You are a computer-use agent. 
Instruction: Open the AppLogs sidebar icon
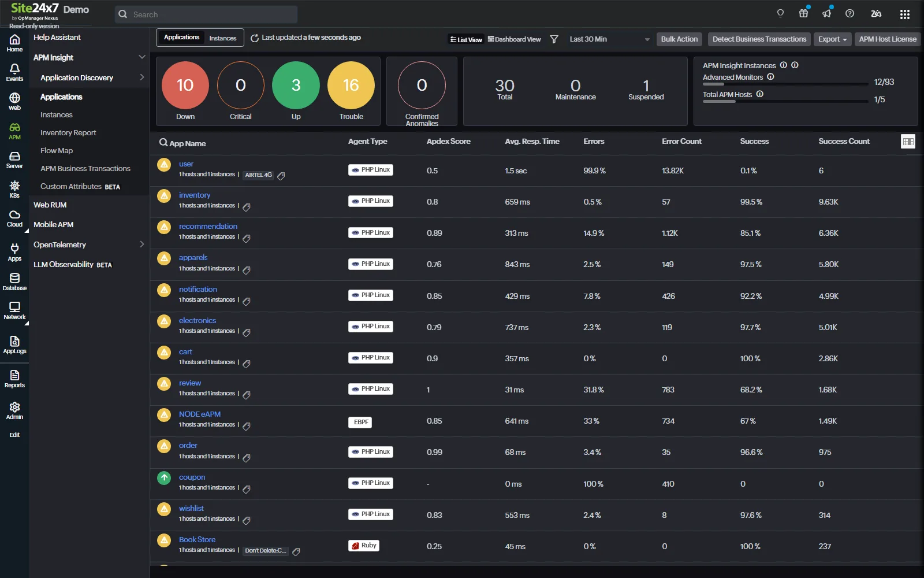[x=14, y=345]
